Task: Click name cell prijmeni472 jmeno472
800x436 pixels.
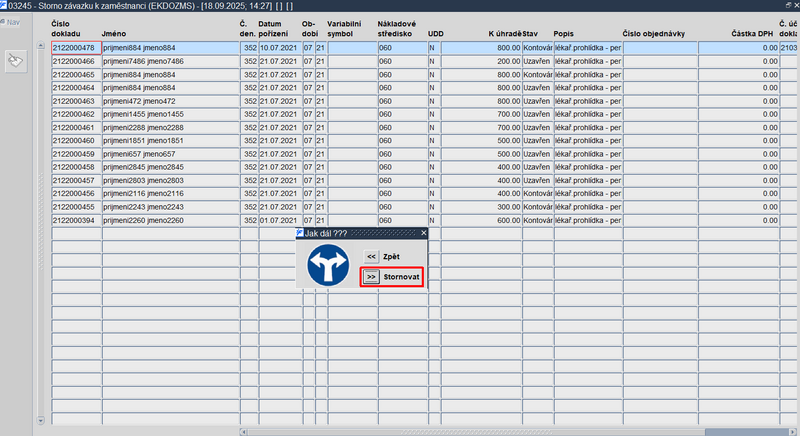Action: 171,101
